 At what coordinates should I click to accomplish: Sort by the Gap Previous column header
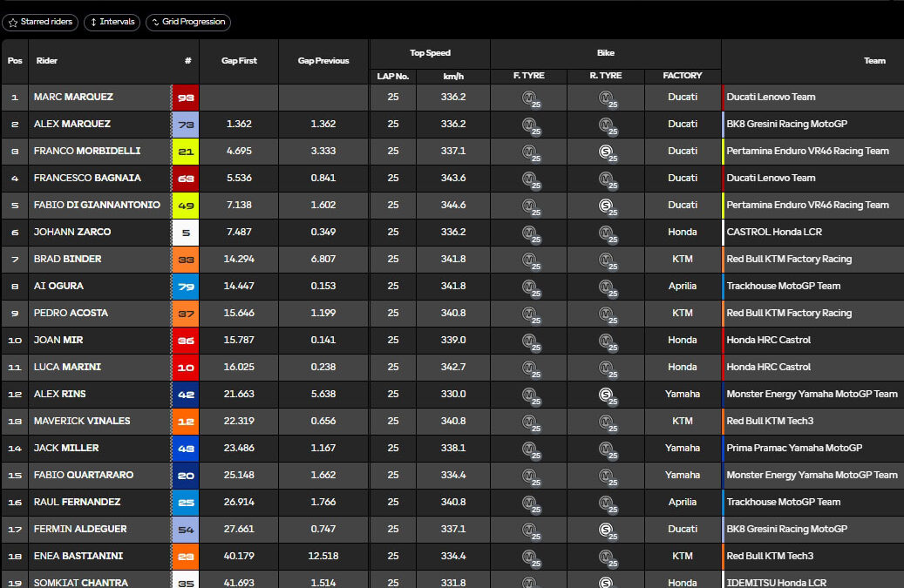pos(323,61)
